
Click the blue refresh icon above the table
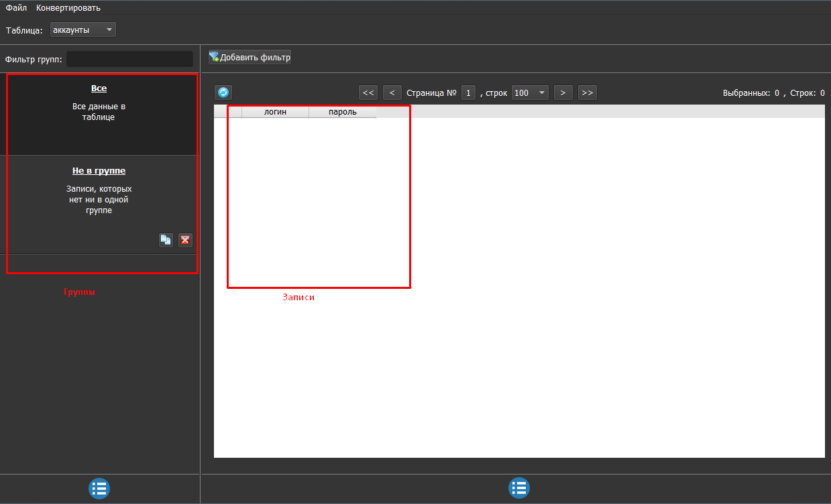[x=223, y=92]
